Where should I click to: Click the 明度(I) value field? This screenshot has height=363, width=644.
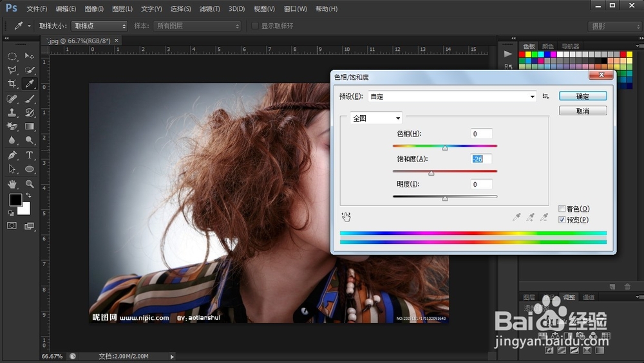point(481,184)
